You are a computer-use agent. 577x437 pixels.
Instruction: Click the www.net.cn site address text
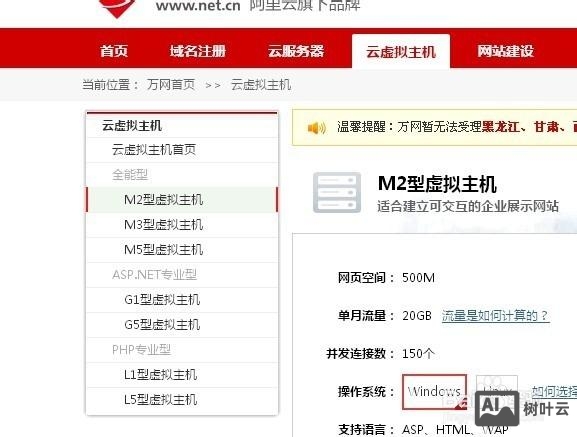point(198,6)
